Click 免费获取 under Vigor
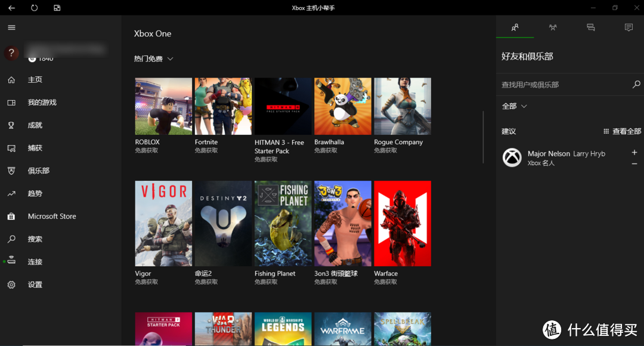 (x=147, y=282)
